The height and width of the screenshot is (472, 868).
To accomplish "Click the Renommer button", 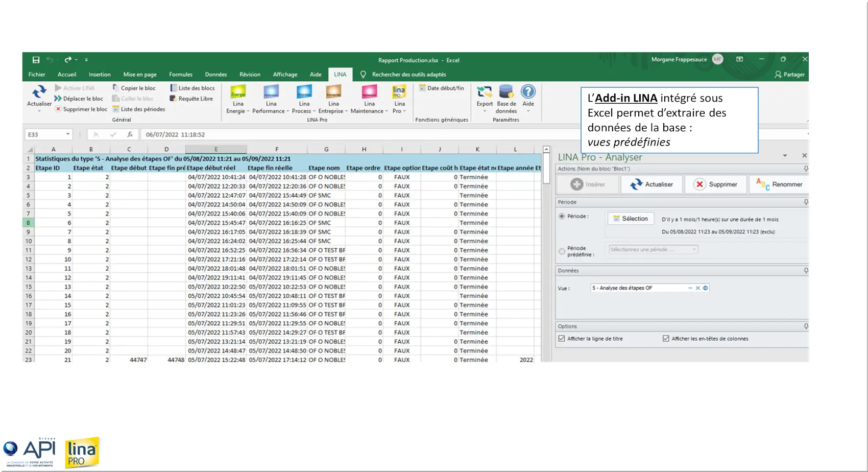I will [779, 184].
